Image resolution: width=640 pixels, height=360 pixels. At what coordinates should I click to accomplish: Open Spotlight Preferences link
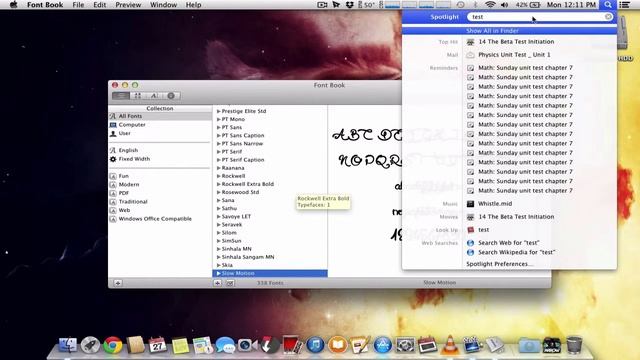pos(500,264)
